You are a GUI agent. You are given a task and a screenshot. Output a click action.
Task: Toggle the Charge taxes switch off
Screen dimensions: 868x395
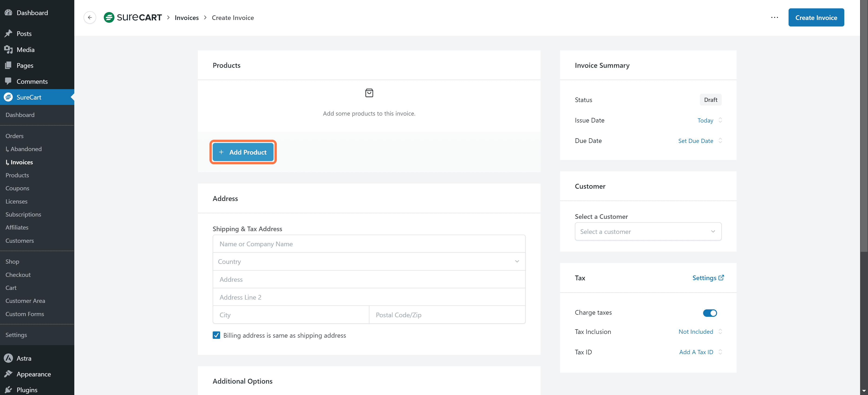[710, 313]
